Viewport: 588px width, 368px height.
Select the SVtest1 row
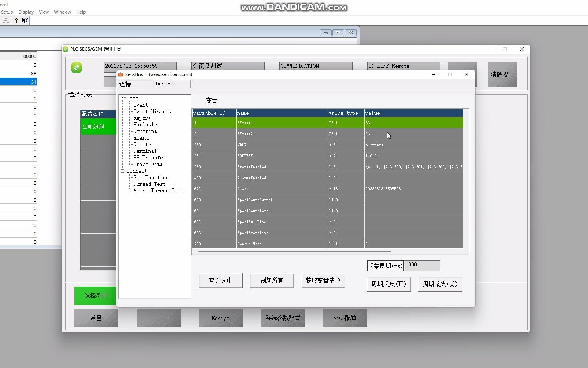pyautogui.click(x=327, y=123)
